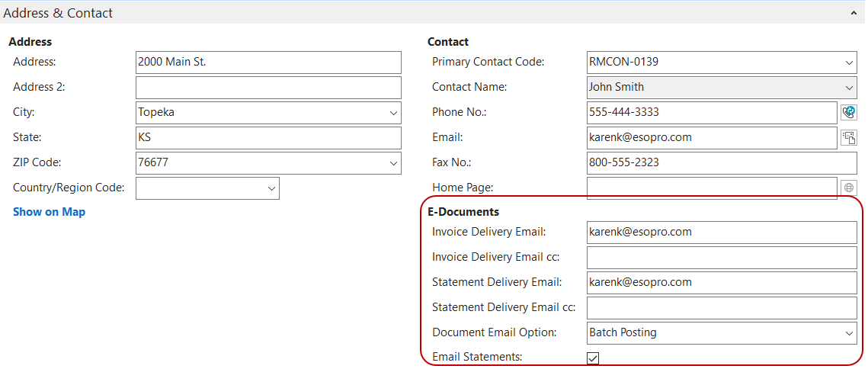Click the Email Statements label

point(477,357)
